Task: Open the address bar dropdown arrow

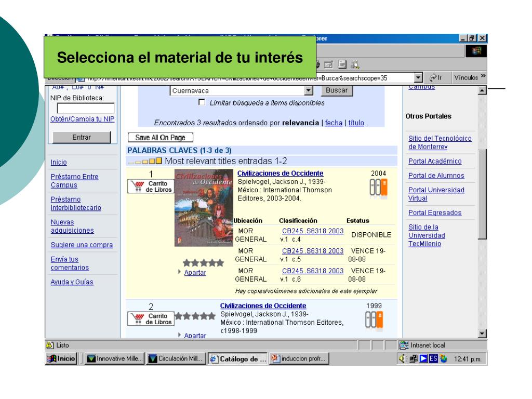Action: coord(418,78)
